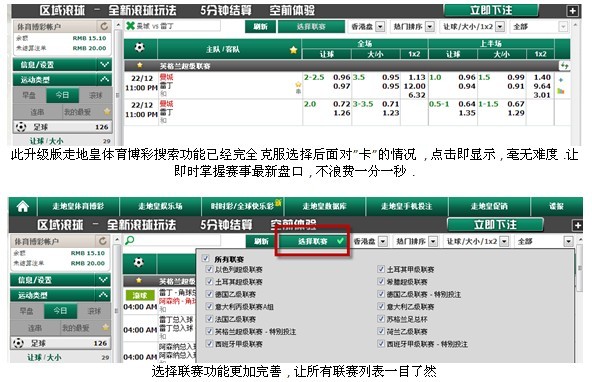This screenshot has width=592, height=382.
Task: Click the plus icon beside 立即下注 in odds-table panel
Action: tap(572, 11)
